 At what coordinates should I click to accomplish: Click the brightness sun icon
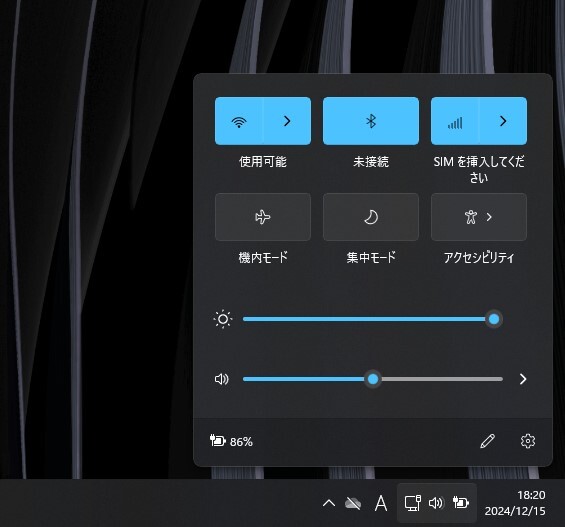point(223,319)
